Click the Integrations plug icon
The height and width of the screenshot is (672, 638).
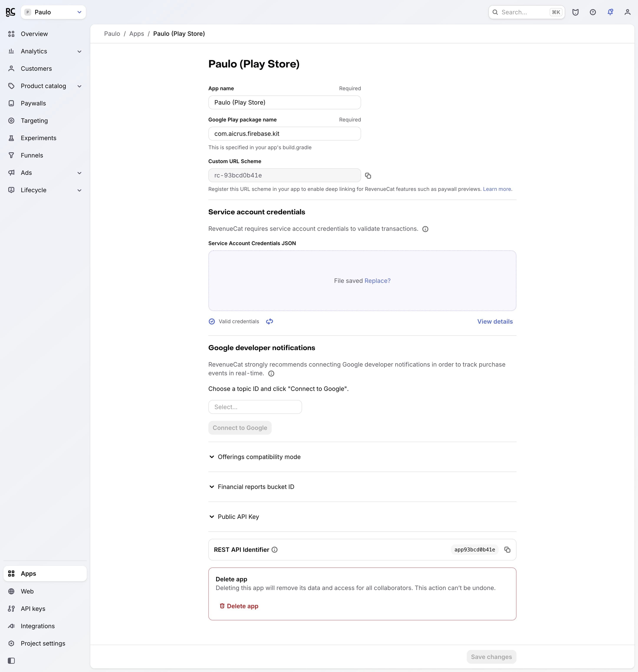(11, 626)
